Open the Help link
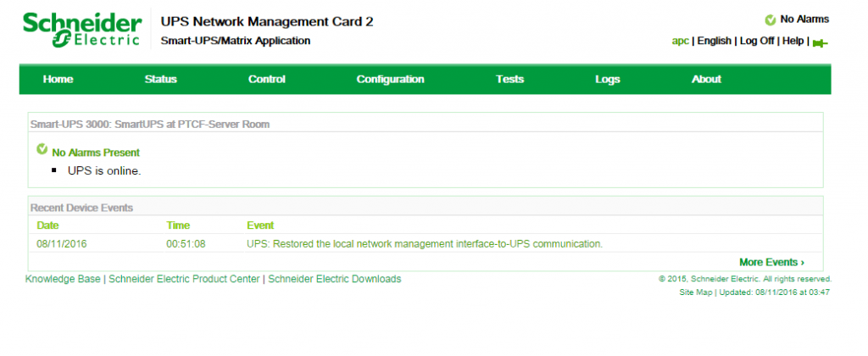The image size is (868, 356). pos(793,41)
